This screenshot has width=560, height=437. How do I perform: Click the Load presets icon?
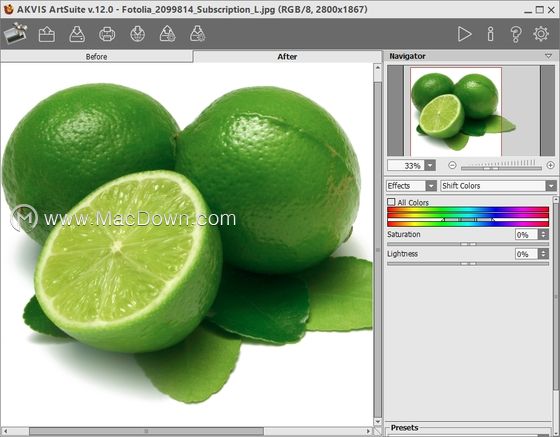[168, 34]
